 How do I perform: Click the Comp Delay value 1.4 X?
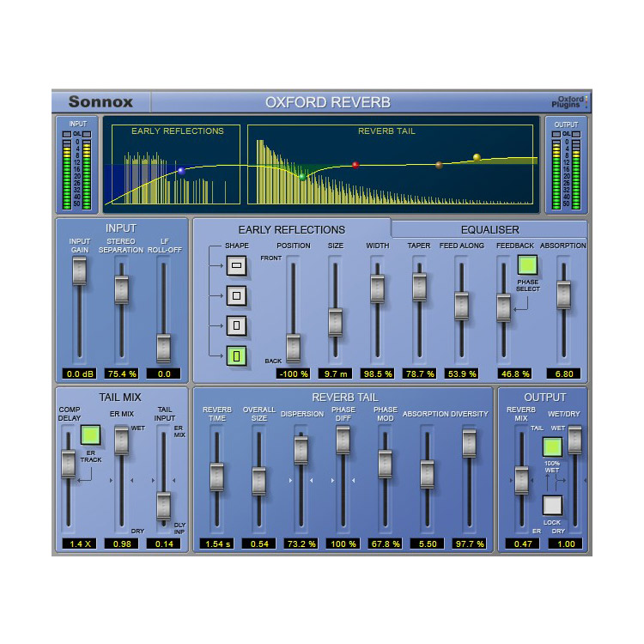(x=79, y=544)
